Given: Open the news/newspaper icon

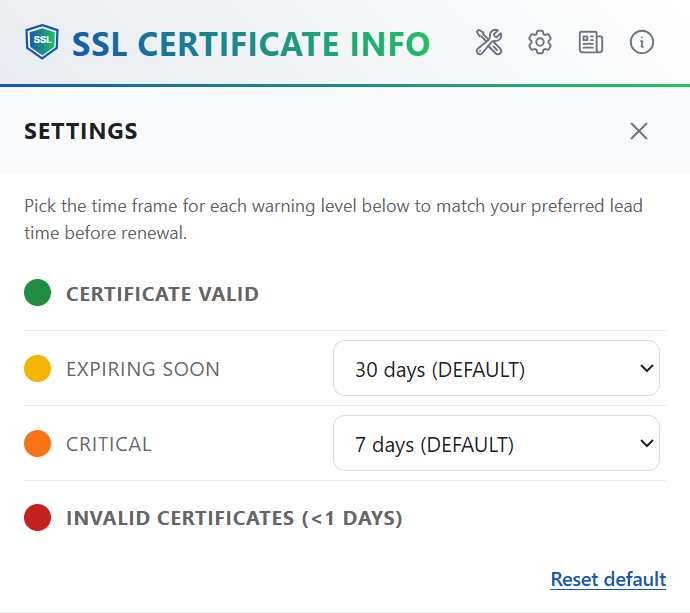Looking at the screenshot, I should (591, 42).
